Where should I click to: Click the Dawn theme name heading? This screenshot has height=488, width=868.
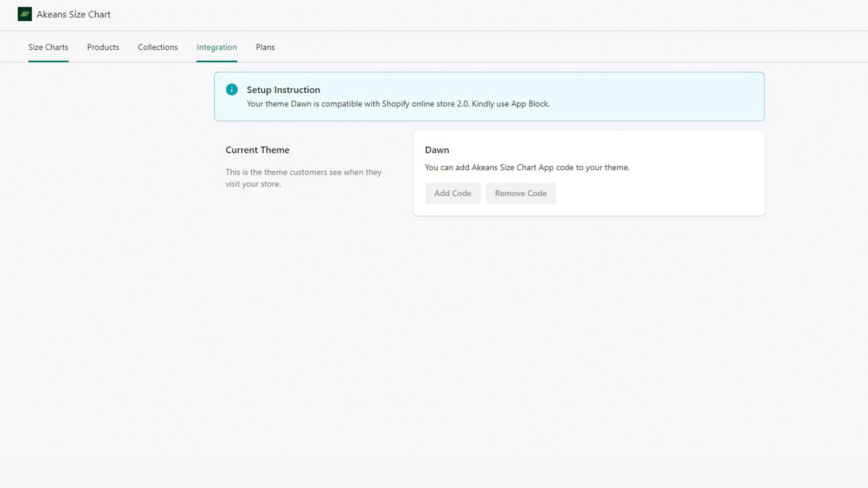(x=437, y=150)
